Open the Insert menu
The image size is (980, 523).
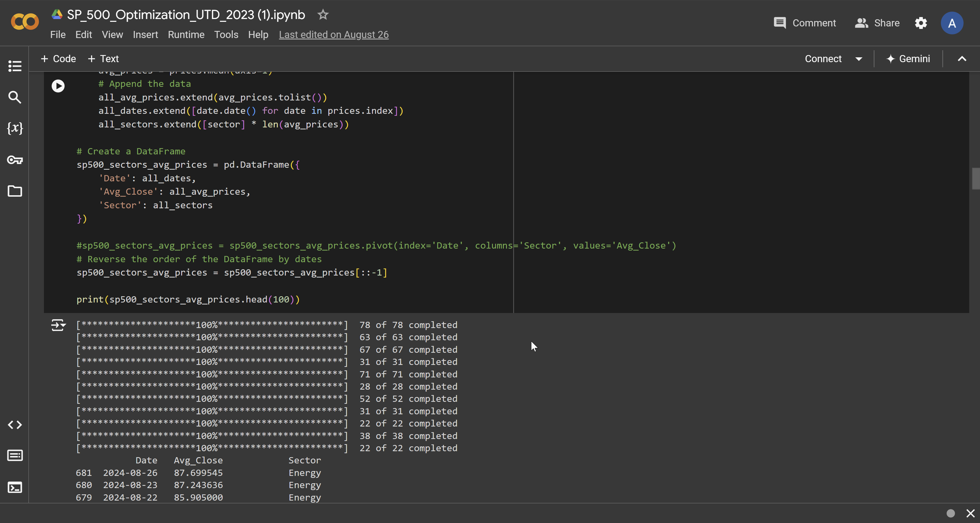tap(145, 35)
